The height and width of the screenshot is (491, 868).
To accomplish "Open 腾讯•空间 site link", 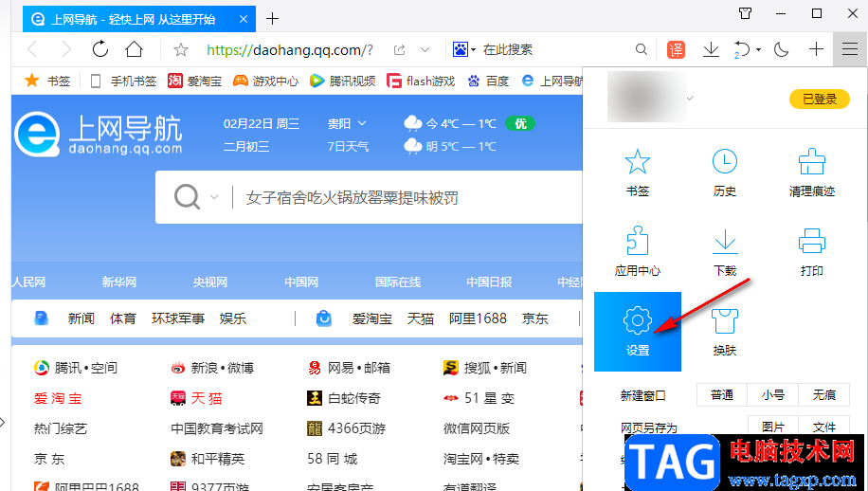I will [75, 368].
